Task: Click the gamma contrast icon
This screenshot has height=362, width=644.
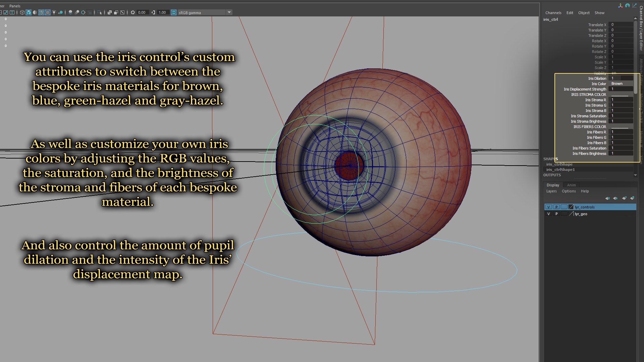Action: [153, 12]
